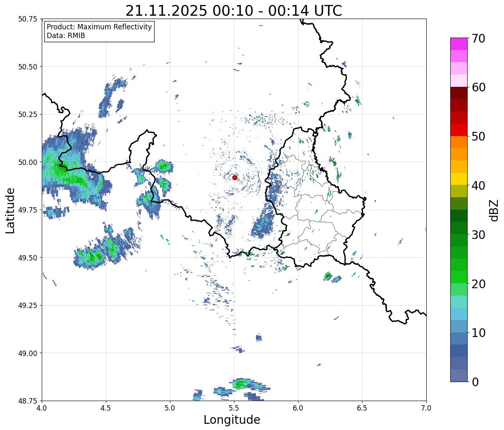Viewport: 504px width, 430px height.
Task: Pick the magenta swatch at 70 dBZ
Action: pos(459,44)
